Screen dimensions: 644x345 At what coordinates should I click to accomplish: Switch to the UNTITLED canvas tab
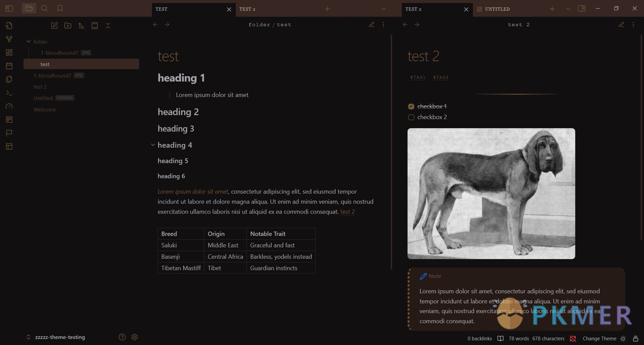(497, 9)
